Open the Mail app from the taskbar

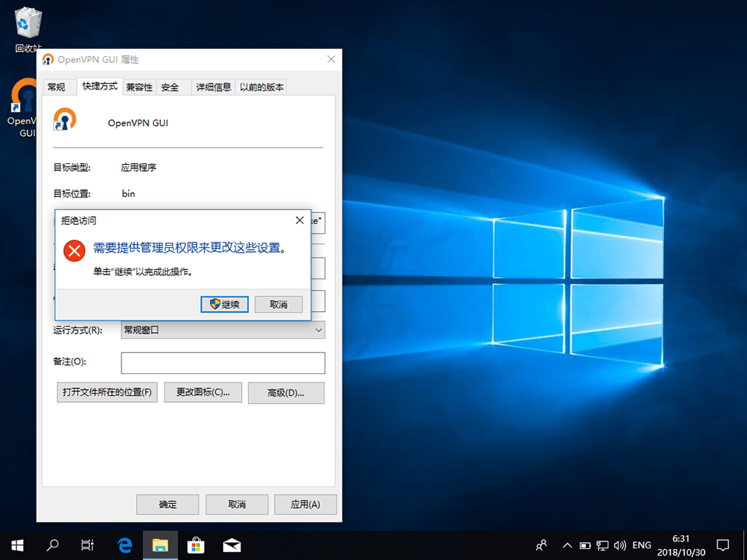[x=232, y=545]
